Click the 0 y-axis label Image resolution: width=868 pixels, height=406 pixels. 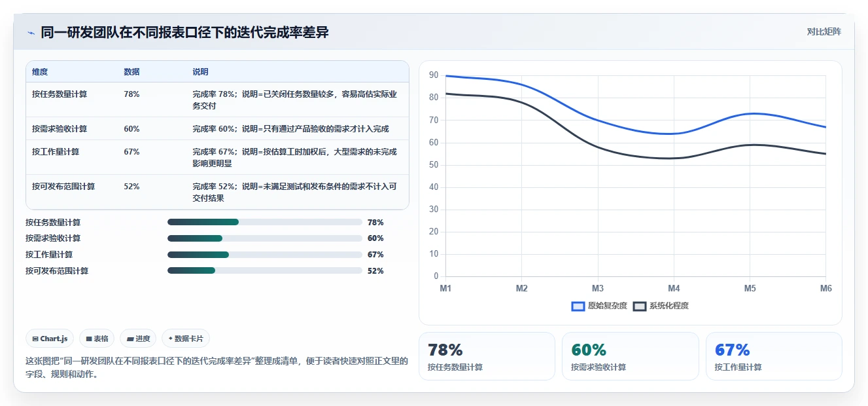click(436, 276)
